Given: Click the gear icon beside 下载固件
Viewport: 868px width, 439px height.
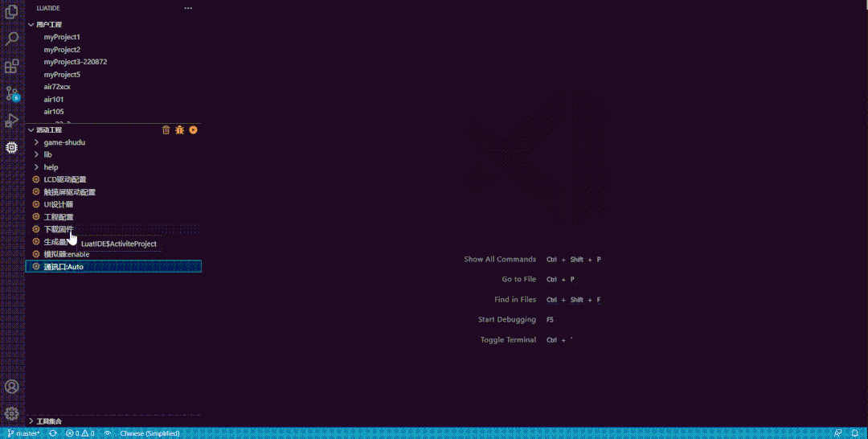Looking at the screenshot, I should coord(36,229).
